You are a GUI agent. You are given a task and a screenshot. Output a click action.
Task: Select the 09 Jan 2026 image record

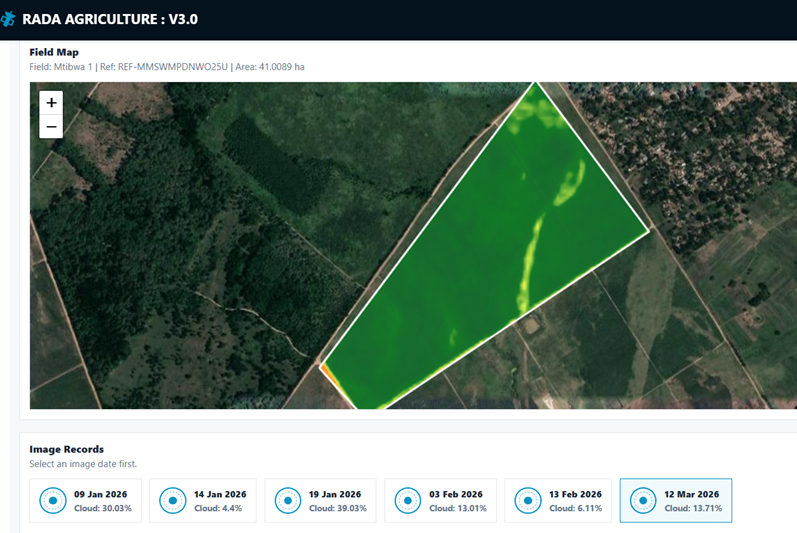point(85,500)
